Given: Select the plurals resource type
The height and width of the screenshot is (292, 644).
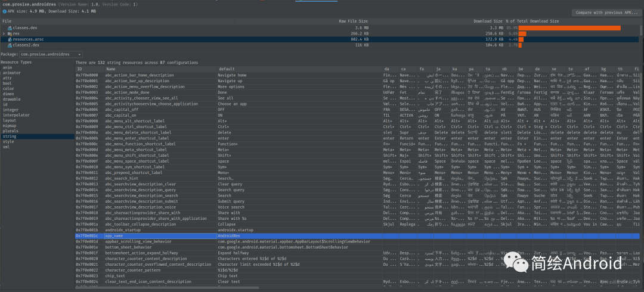Looking at the screenshot, I should [x=10, y=131].
